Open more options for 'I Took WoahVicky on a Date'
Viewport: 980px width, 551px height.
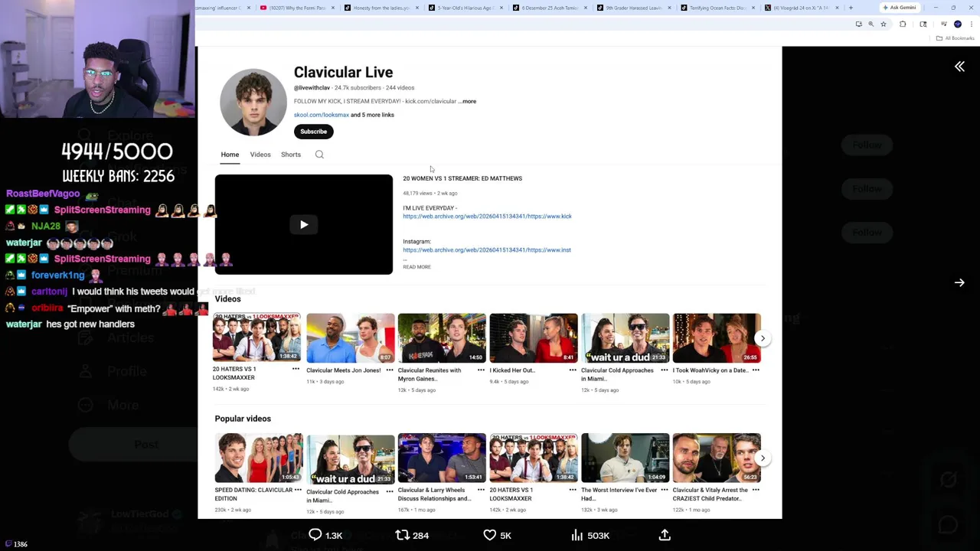(756, 370)
